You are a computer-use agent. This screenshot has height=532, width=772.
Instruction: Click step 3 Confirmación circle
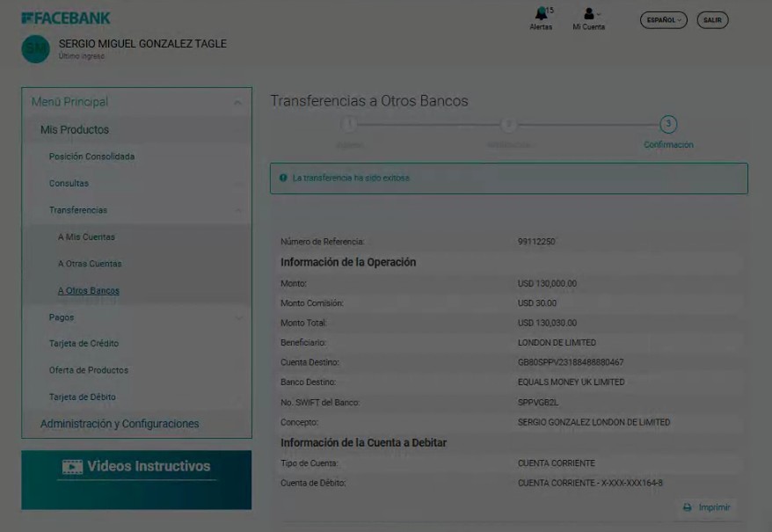668,124
